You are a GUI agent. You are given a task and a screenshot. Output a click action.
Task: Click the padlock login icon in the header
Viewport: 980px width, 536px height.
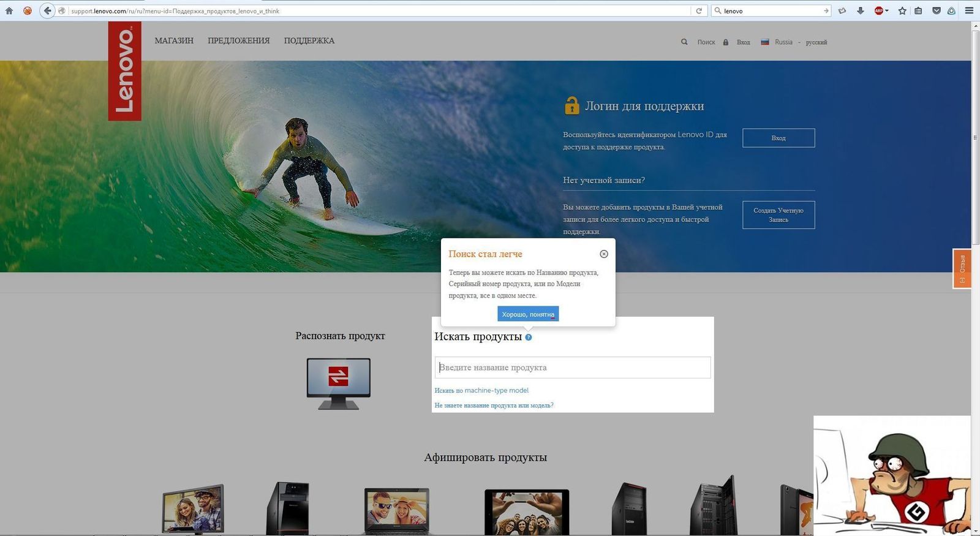(726, 42)
